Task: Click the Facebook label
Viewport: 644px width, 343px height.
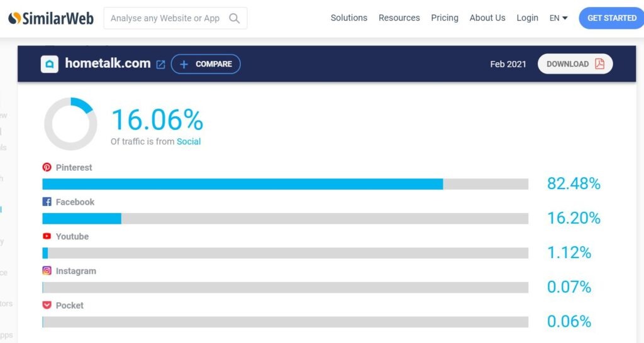Action: 75,202
